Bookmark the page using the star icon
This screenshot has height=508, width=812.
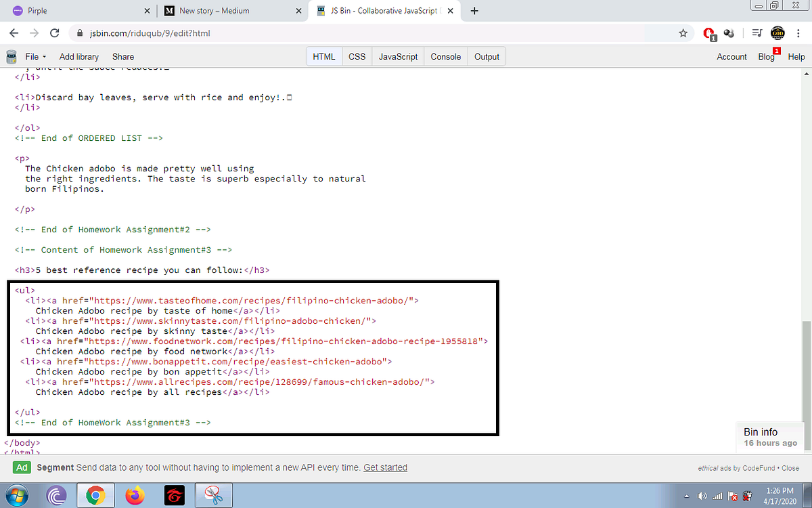683,33
